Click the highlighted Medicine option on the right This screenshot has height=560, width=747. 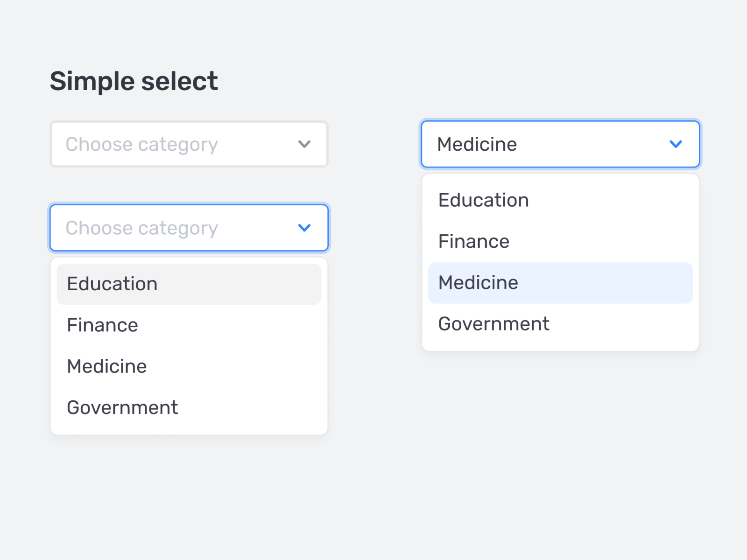coord(478,282)
